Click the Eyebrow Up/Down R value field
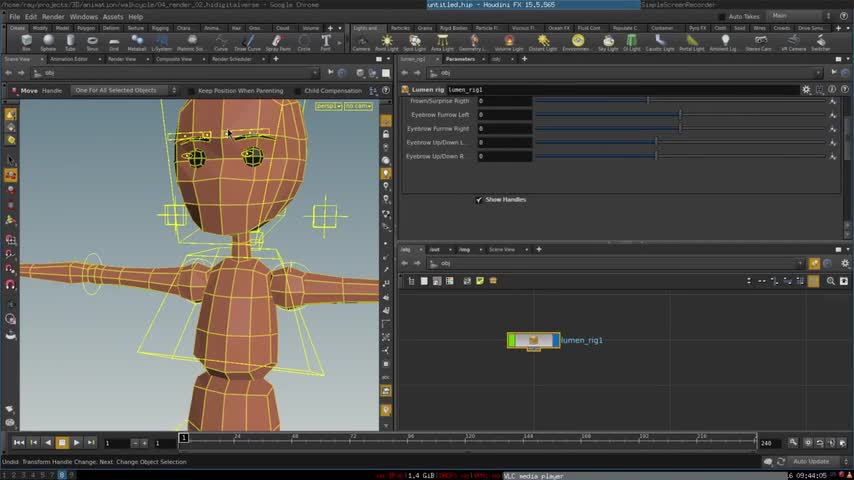Image resolution: width=854 pixels, height=480 pixels. (x=504, y=156)
